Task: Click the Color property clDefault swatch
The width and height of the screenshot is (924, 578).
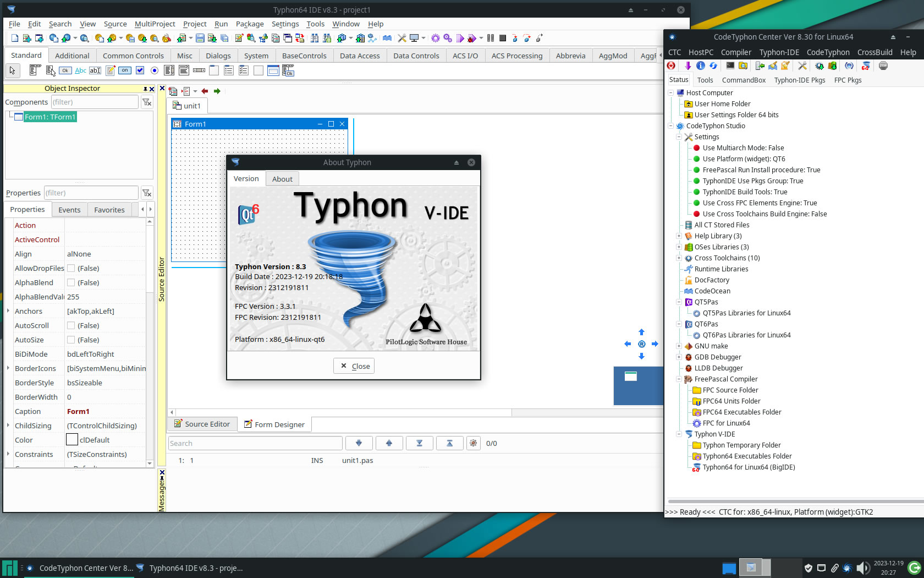Action: pyautogui.click(x=72, y=440)
